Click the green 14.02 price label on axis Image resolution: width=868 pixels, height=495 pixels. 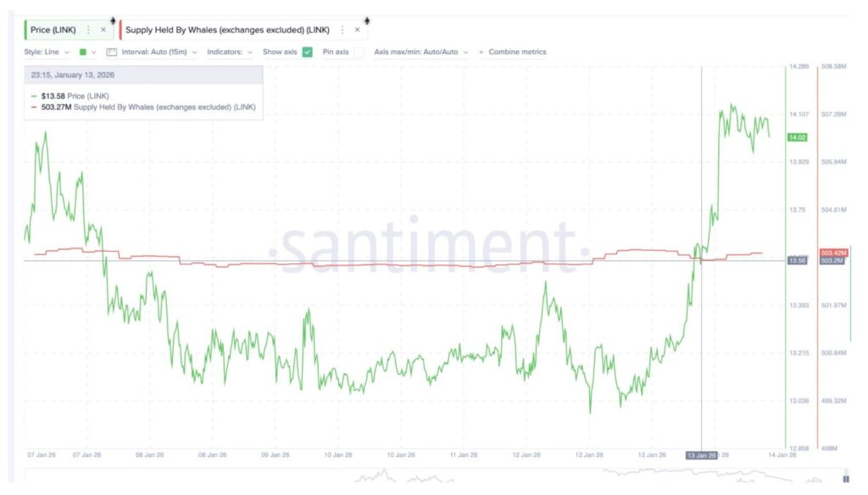pyautogui.click(x=797, y=137)
